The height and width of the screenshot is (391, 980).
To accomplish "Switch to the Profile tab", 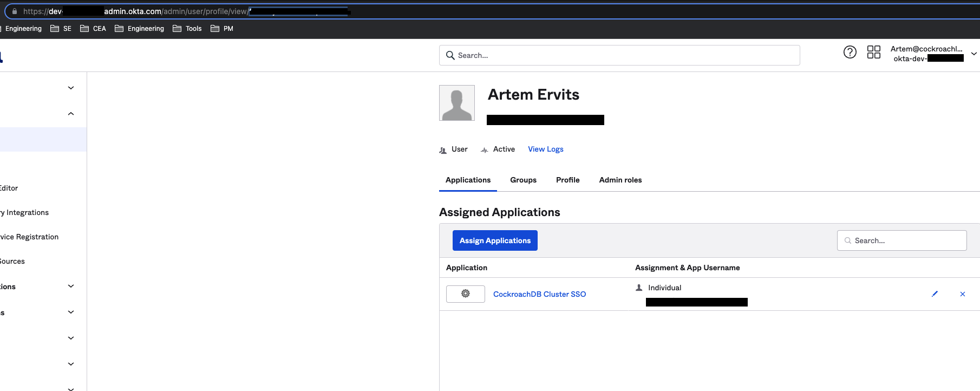I will (567, 180).
